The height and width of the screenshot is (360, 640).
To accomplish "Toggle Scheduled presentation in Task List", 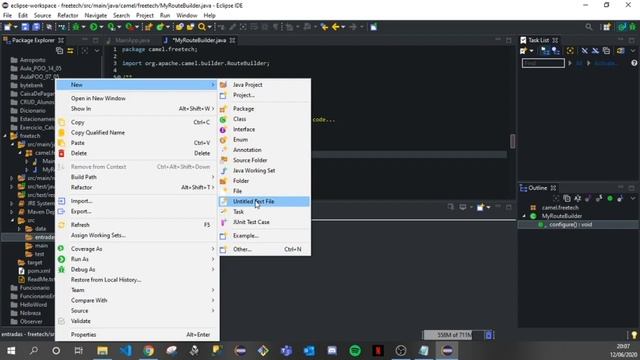I will click(x=556, y=51).
